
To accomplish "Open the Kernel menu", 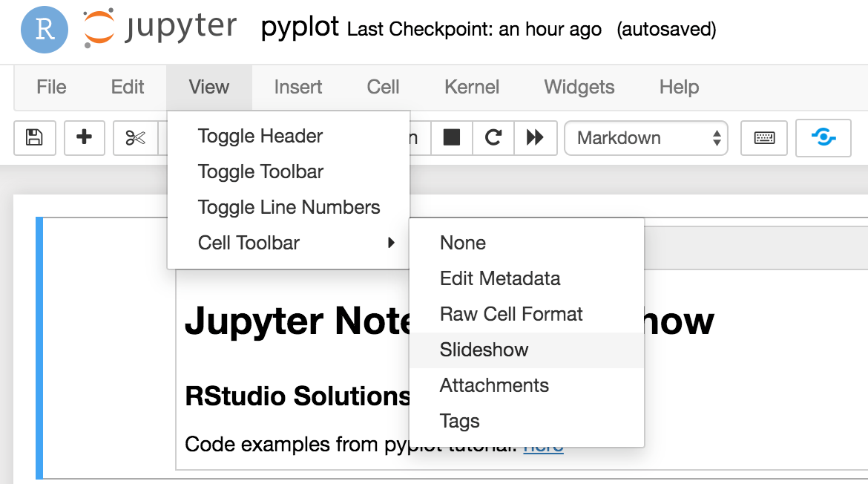I will [471, 87].
